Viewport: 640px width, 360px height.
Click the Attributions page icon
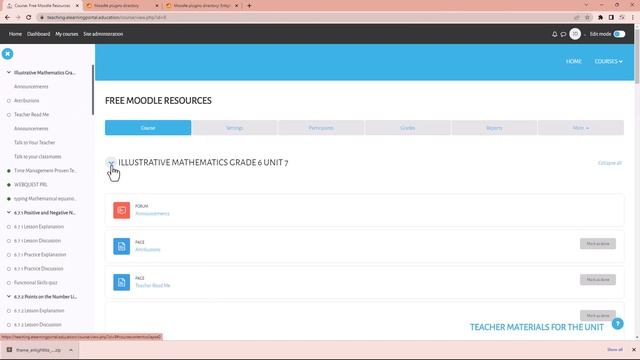pos(122,246)
